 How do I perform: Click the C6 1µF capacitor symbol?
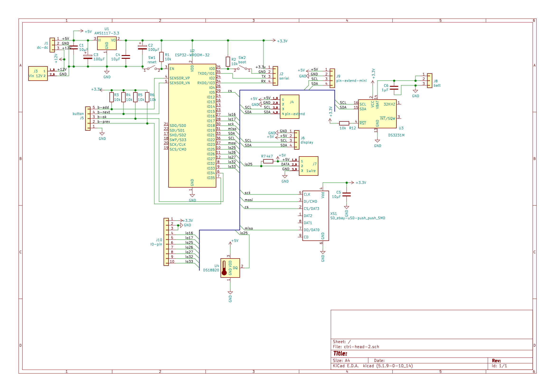coord(394,88)
